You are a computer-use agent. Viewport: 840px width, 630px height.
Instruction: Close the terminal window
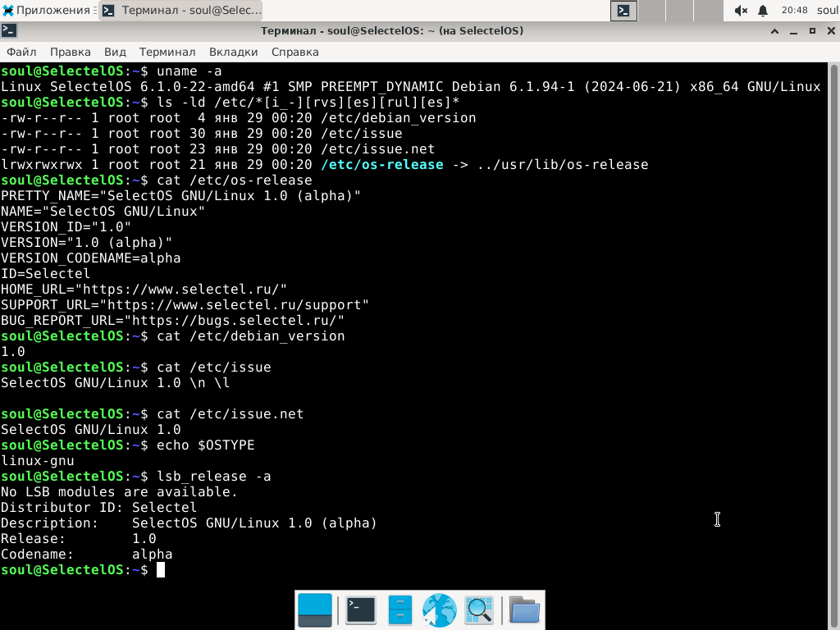(x=831, y=31)
